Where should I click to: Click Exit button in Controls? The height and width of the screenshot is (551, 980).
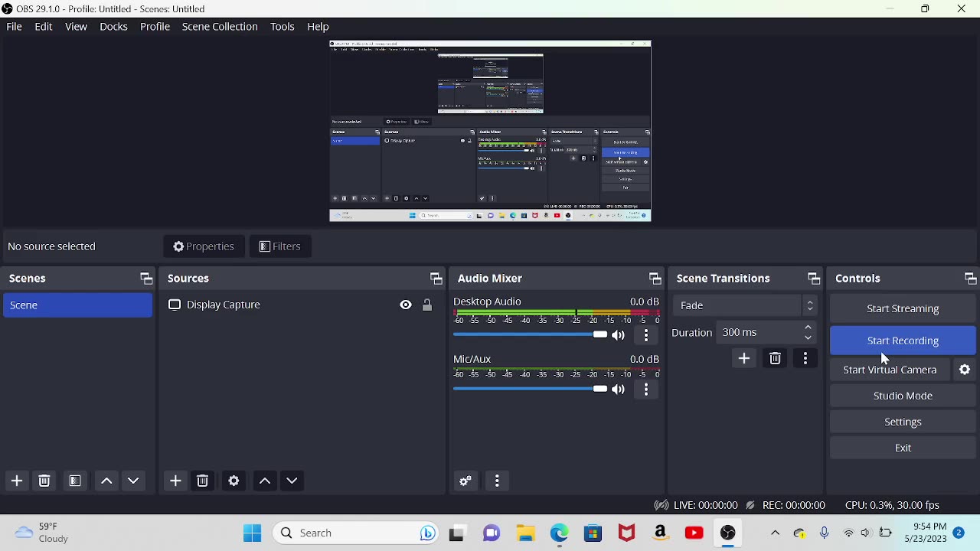[x=903, y=448]
